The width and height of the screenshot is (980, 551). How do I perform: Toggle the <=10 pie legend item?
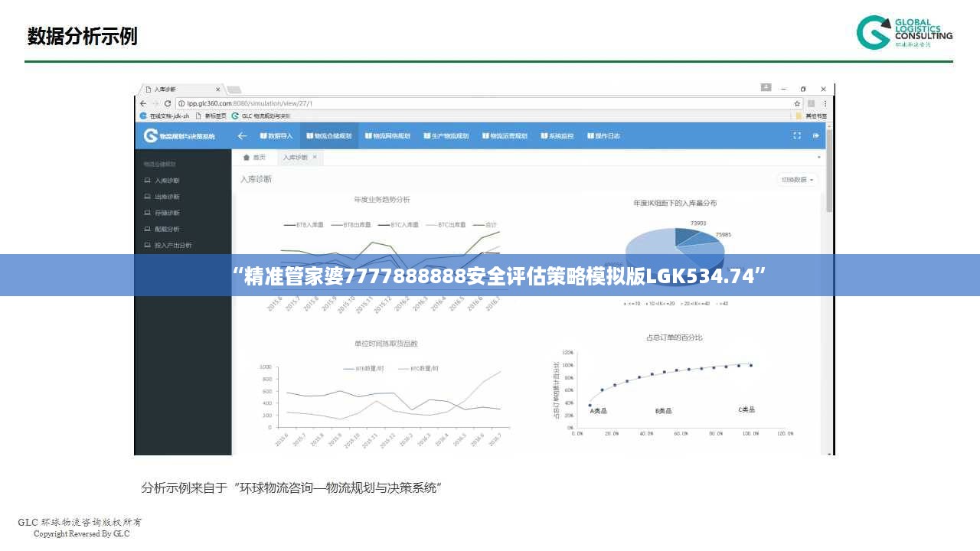click(632, 304)
